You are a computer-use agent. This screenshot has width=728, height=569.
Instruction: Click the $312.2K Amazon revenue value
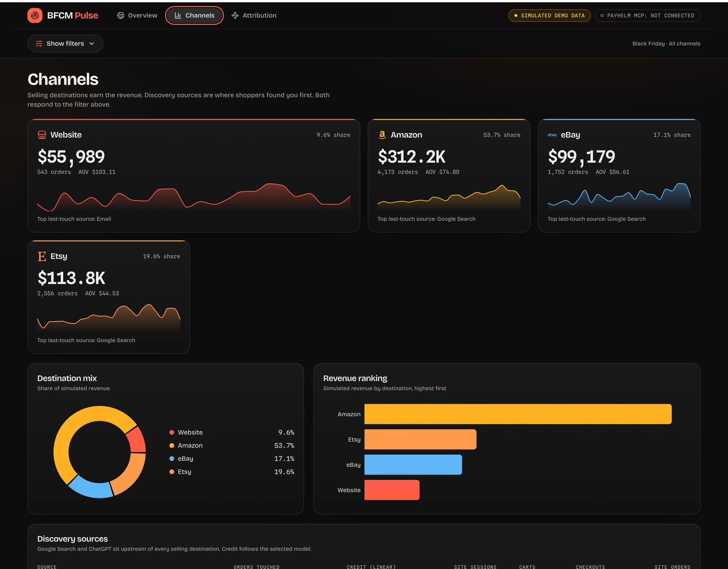(412, 156)
